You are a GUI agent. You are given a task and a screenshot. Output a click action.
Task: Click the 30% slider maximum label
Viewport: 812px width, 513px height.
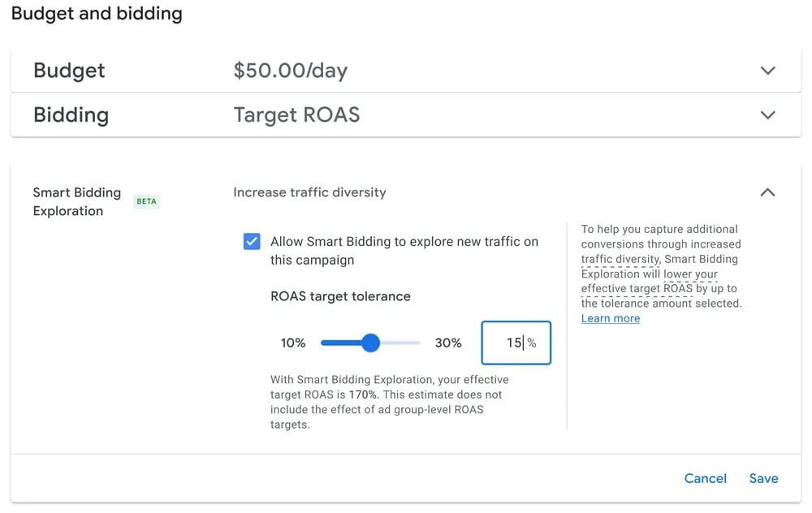pyautogui.click(x=448, y=343)
